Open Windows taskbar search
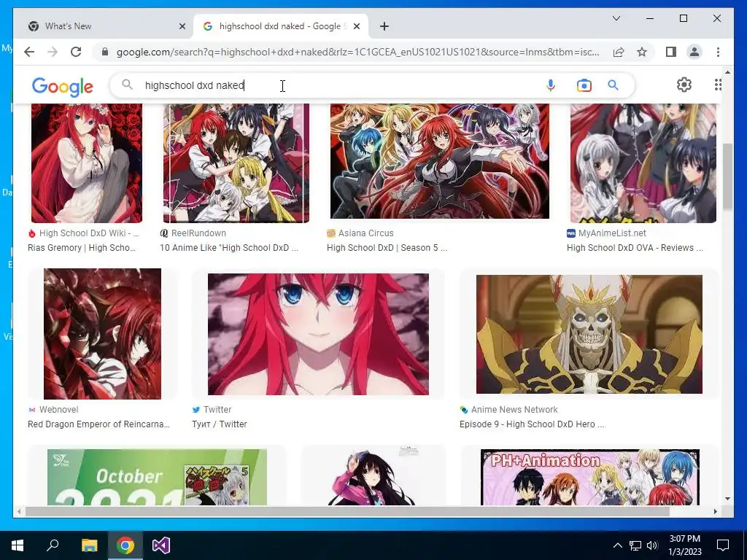The image size is (747, 560). [53, 545]
